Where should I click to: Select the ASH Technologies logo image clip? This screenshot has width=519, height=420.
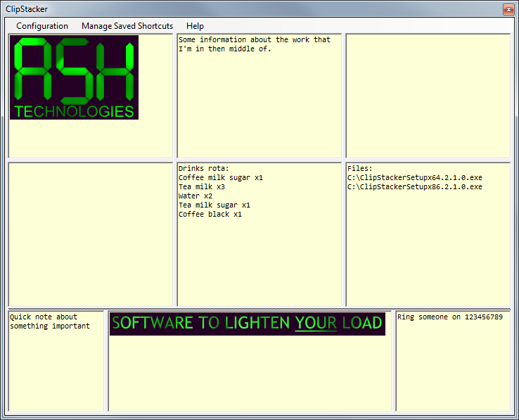click(74, 77)
